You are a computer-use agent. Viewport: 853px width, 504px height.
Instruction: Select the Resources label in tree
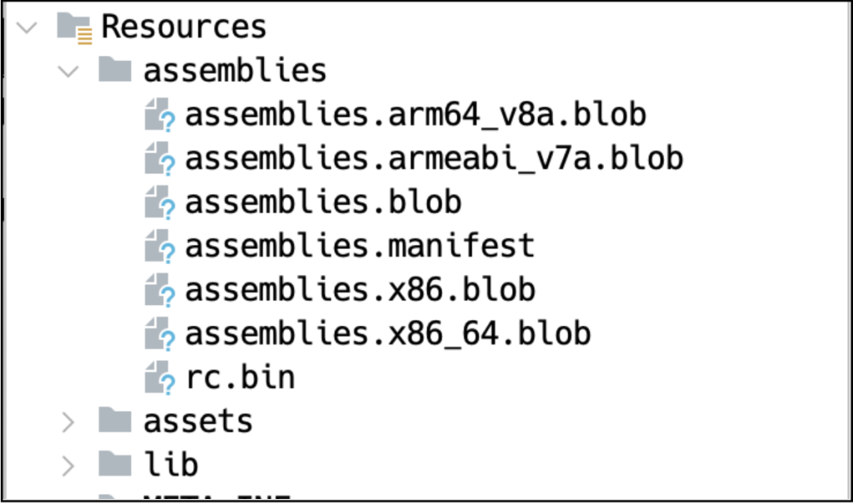tap(183, 27)
